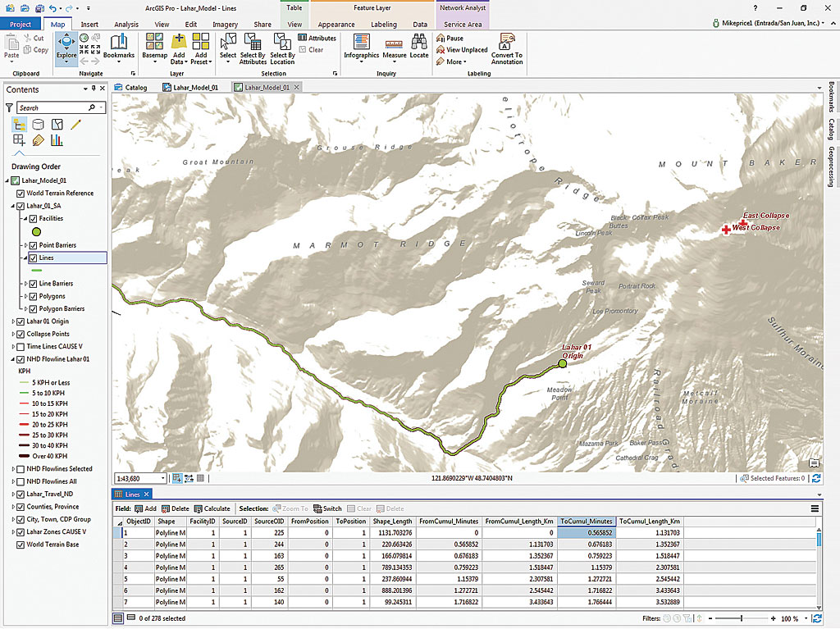Select List By Labeling tag icon
Viewport: 840px width, 629px height.
[38, 140]
